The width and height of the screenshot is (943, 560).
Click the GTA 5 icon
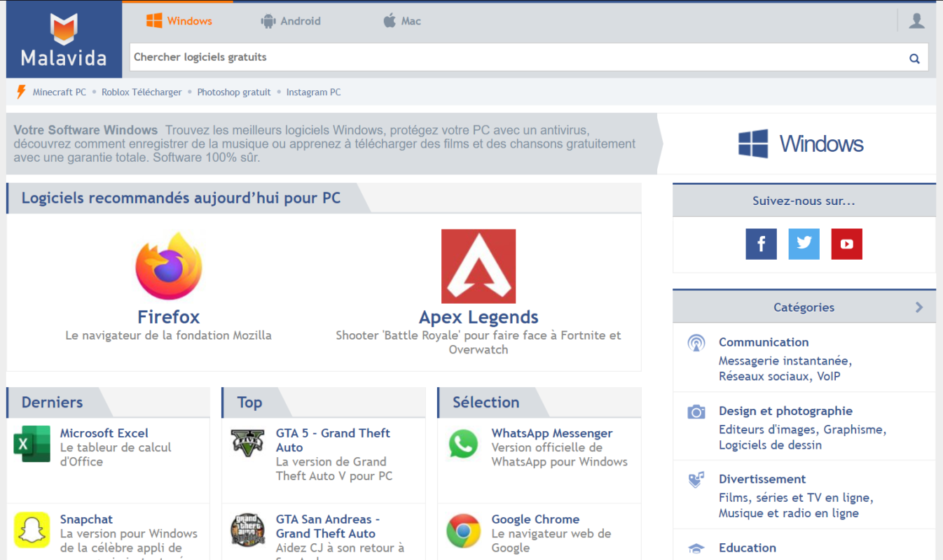click(248, 442)
